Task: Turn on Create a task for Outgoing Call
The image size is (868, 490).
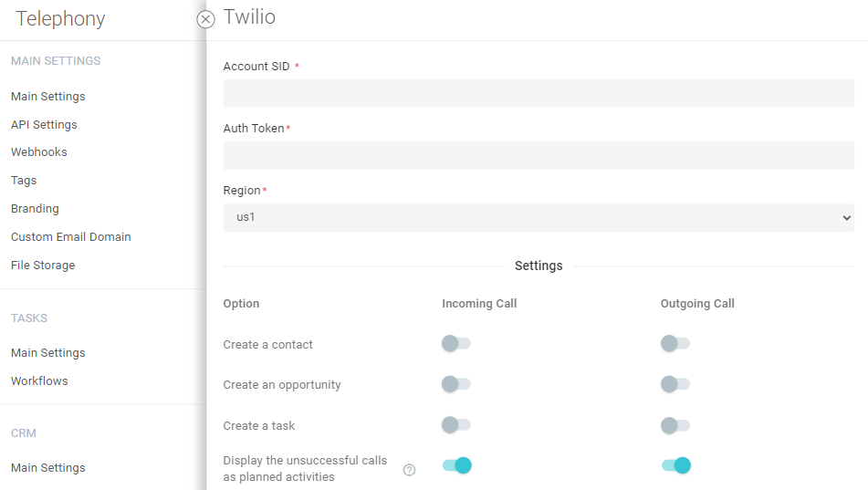Action: (x=675, y=425)
